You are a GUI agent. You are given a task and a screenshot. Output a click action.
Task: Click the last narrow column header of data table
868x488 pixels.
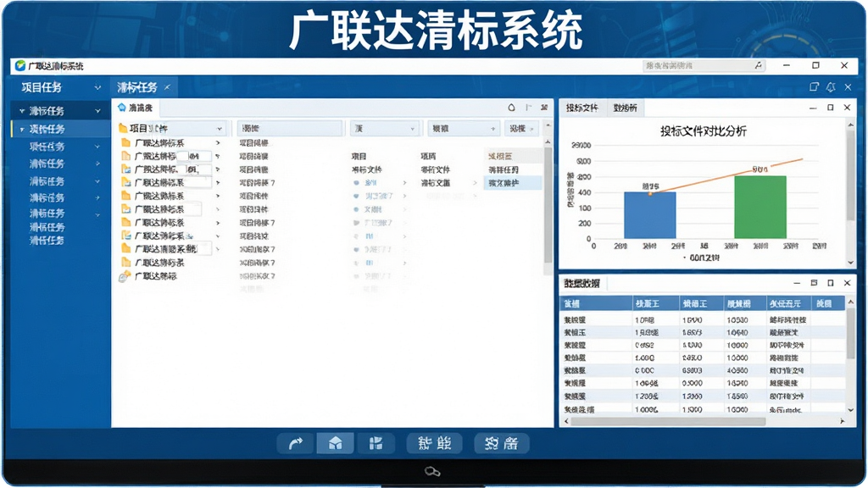827,304
